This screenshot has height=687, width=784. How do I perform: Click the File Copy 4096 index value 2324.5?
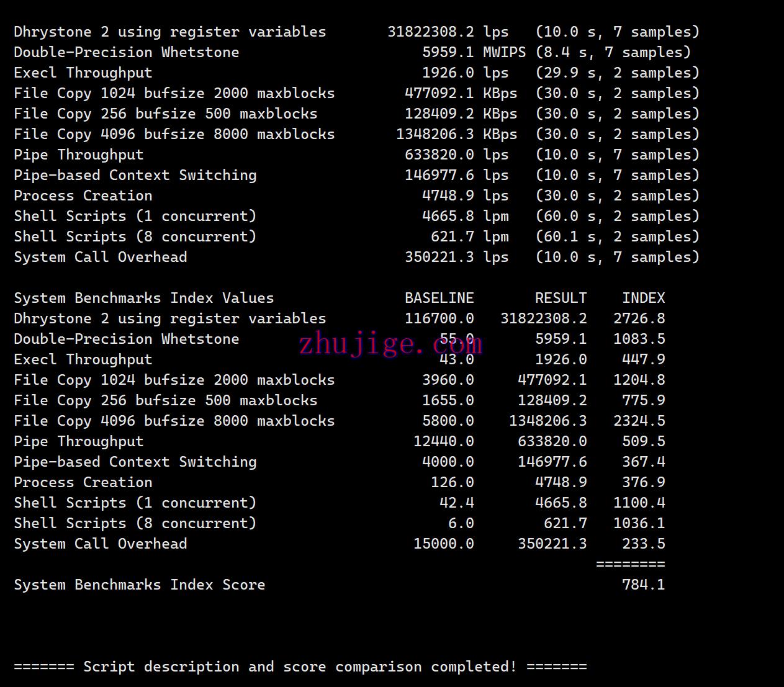tap(639, 421)
